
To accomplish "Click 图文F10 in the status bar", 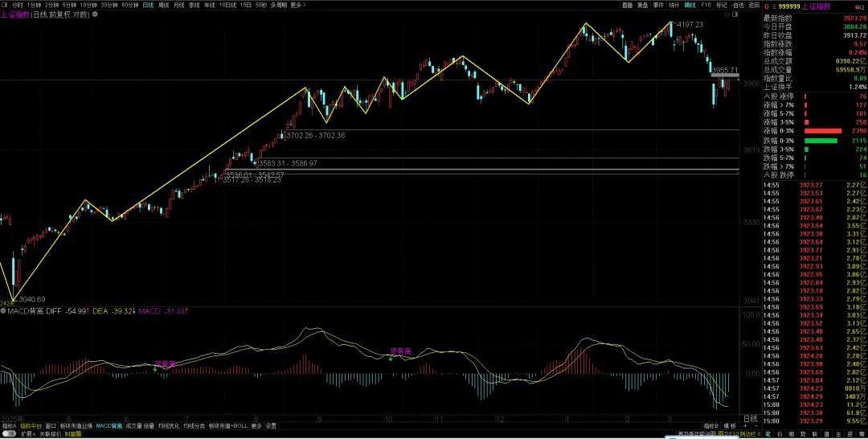I will [728, 434].
